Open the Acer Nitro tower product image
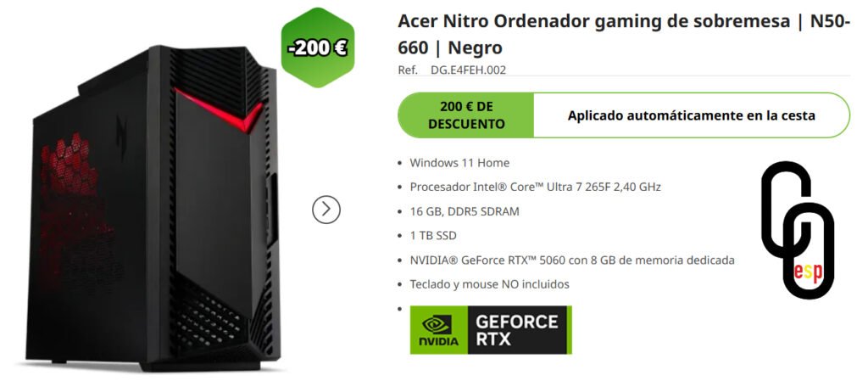 pos(153,208)
